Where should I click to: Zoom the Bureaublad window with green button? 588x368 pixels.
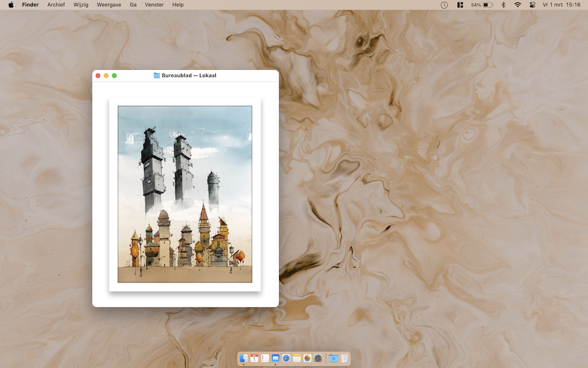(114, 75)
